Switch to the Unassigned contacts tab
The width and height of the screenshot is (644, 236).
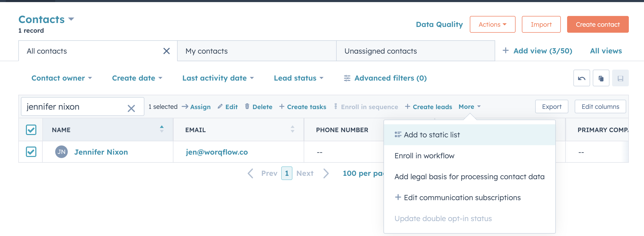[x=381, y=51]
